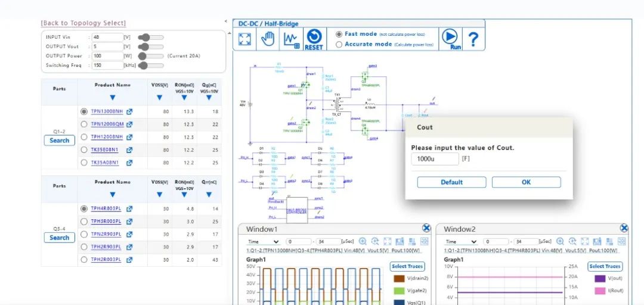Click Window2 save image icon
This screenshot has height=305, width=644.
click(597, 241)
